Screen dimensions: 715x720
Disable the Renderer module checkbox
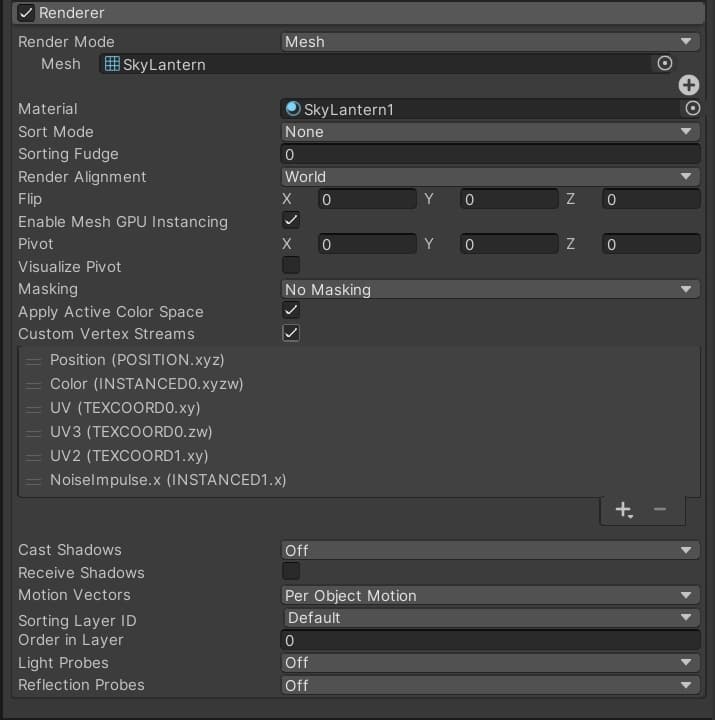[x=26, y=13]
